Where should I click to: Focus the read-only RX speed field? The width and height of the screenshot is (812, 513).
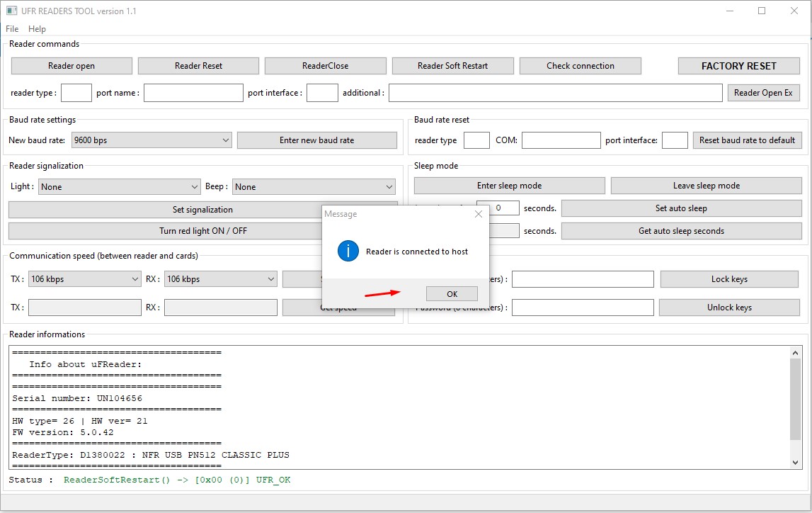[221, 308]
